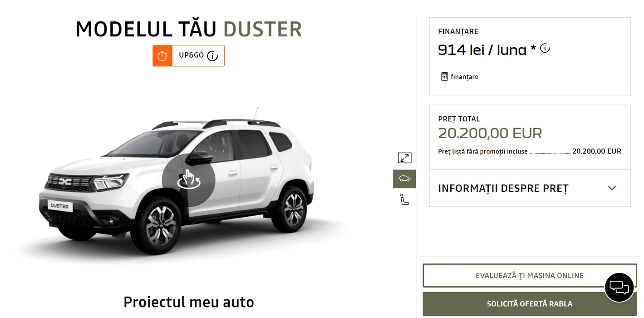Open the live chat bubble icon
Image resolution: width=644 pixels, height=318 pixels.
point(619,288)
